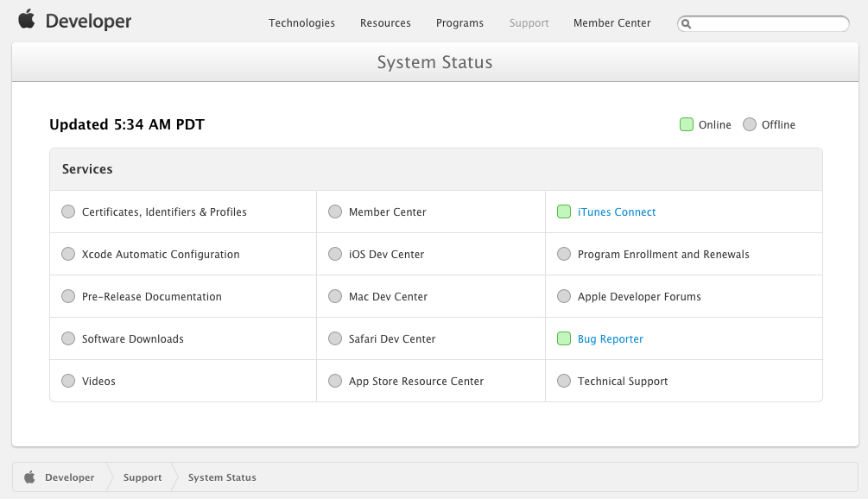Viewport: 868px width, 499px height.
Task: Click Developer in the breadcrumb trail
Action: click(70, 477)
